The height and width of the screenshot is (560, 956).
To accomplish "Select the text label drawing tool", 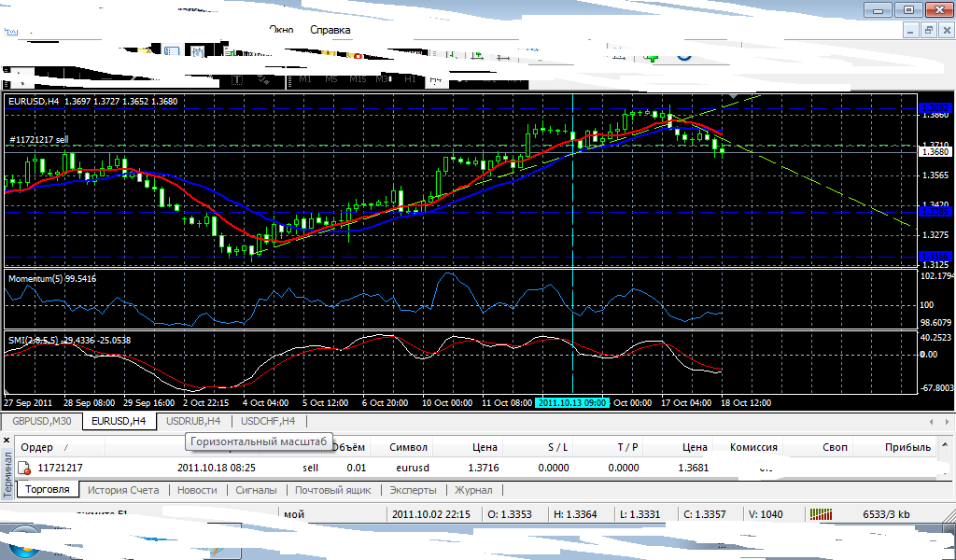I will (237, 79).
